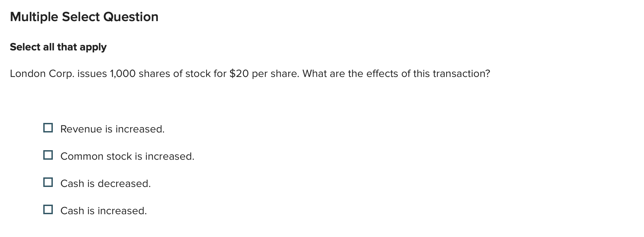Click the "Revenue is increased." answer label

(x=112, y=129)
